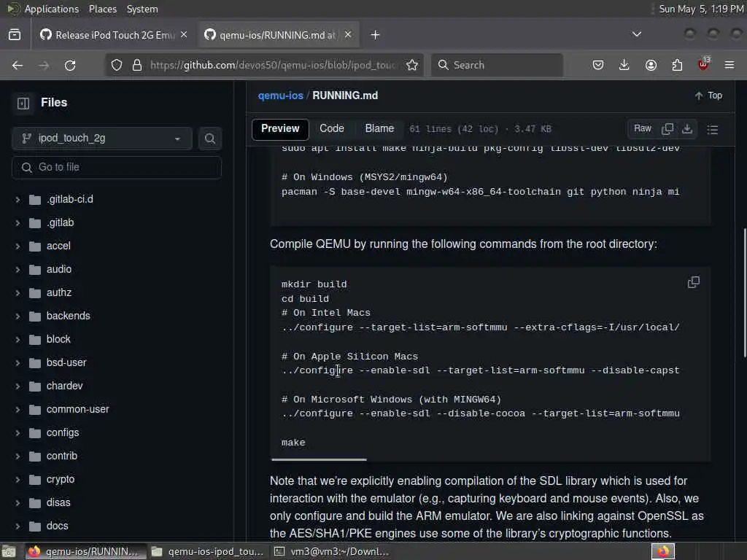Click the qemu-ios breadcrumb link

281,96
